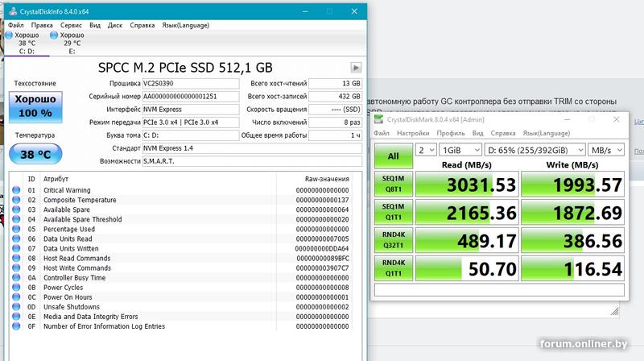Click the transfer mode field PCIe 3.0 x4
This screenshot has height=361, width=644.
[191, 122]
